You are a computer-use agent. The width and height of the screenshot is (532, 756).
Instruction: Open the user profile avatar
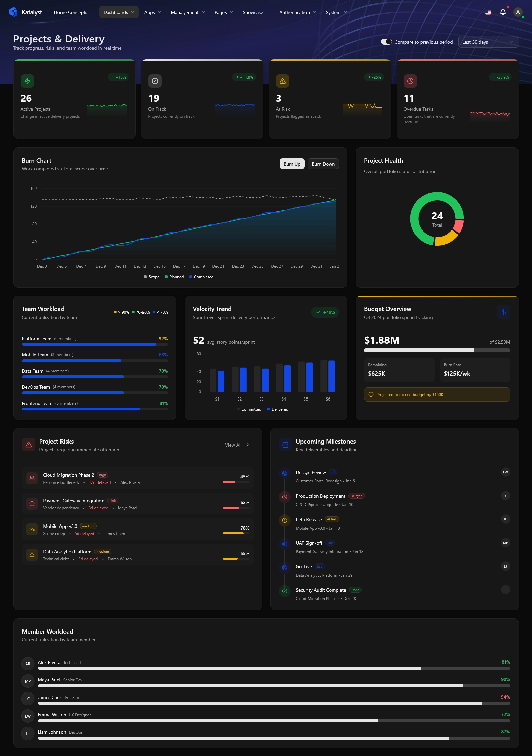tap(518, 12)
